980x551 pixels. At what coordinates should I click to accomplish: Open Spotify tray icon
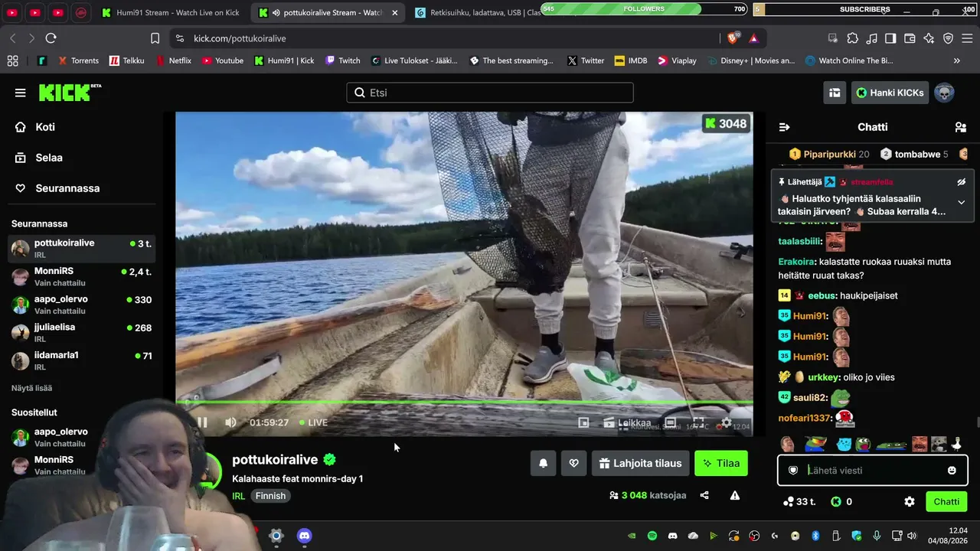click(x=652, y=536)
